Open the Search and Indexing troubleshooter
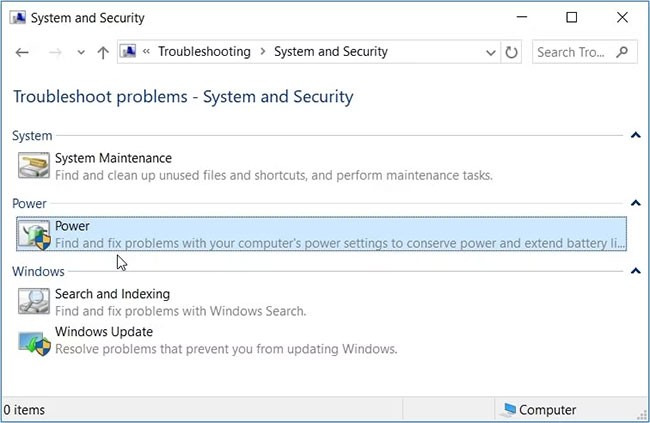 [112, 294]
